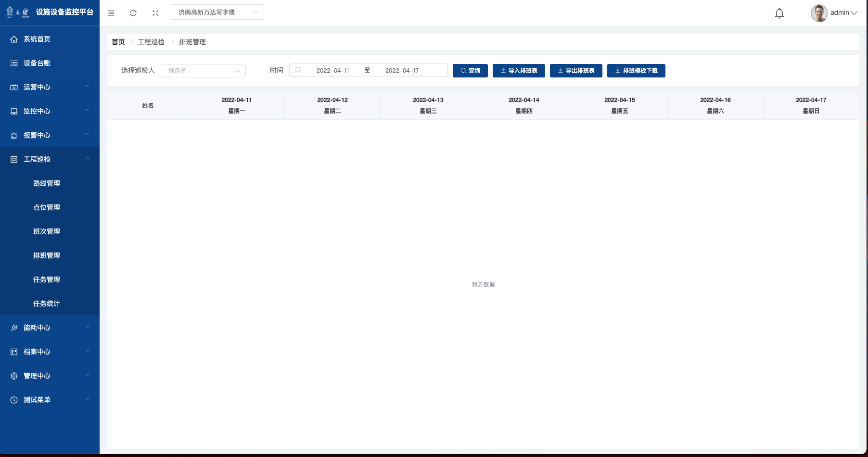
Task: Click the notification bell icon
Action: pyautogui.click(x=779, y=13)
